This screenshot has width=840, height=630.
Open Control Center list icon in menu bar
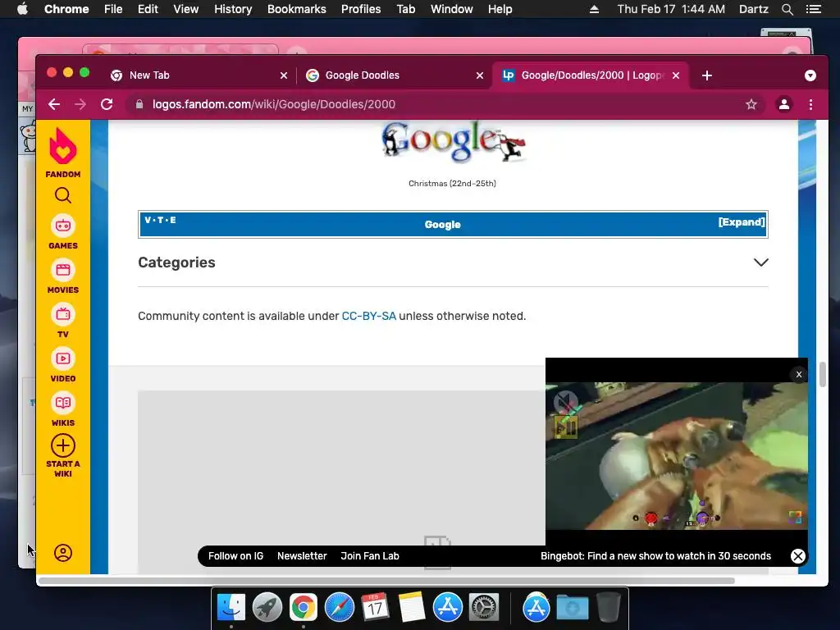click(x=813, y=9)
